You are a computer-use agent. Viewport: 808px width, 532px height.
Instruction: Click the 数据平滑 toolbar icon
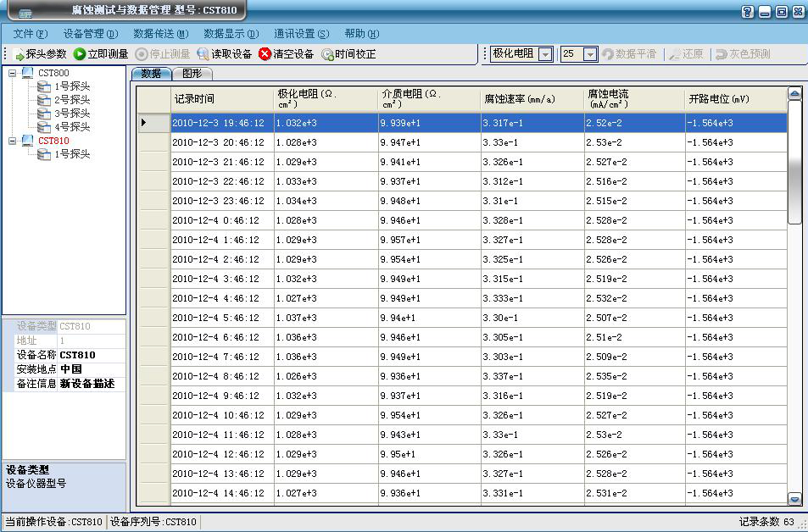[608, 54]
